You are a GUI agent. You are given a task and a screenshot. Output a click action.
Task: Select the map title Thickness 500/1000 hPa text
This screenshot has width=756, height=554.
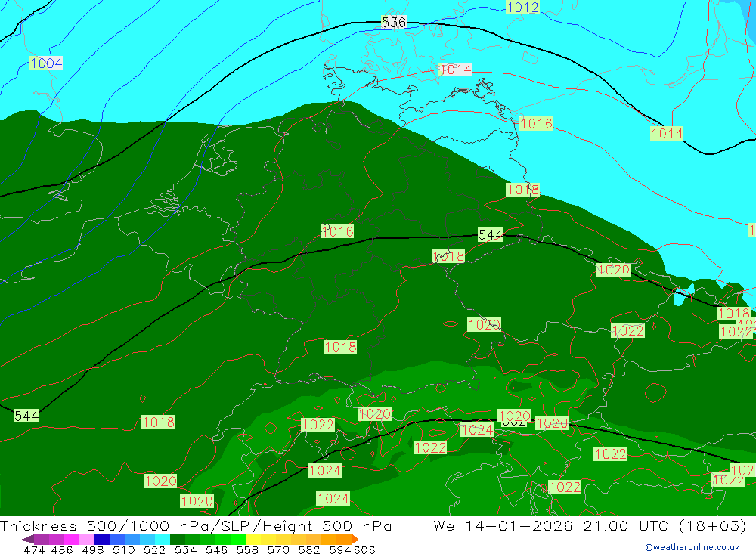tap(110, 525)
